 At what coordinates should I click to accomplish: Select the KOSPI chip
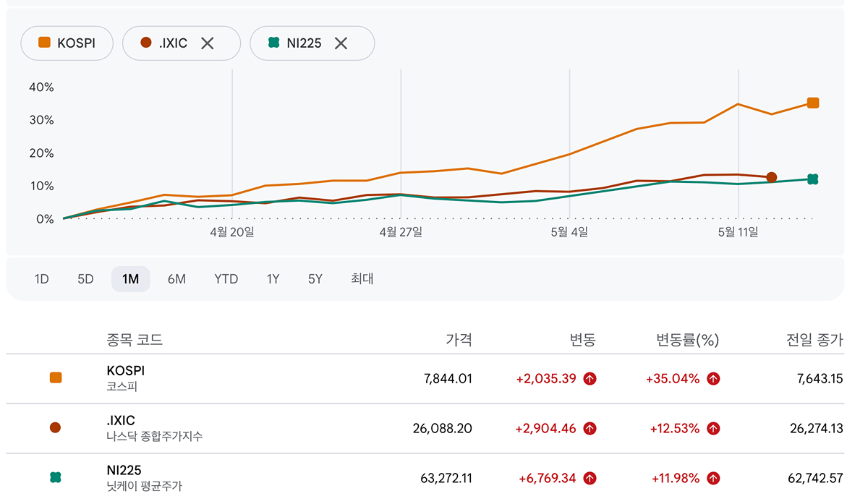pyautogui.click(x=68, y=43)
